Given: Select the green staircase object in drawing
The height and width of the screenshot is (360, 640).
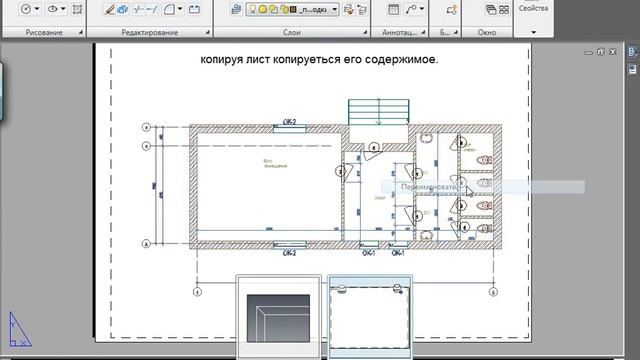Looking at the screenshot, I should pos(378,112).
